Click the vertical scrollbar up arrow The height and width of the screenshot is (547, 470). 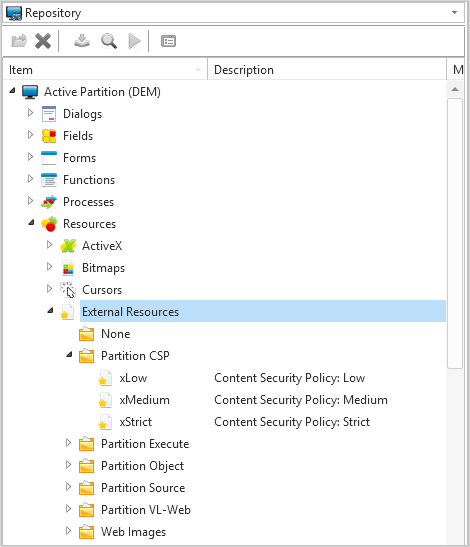pyautogui.click(x=455, y=89)
